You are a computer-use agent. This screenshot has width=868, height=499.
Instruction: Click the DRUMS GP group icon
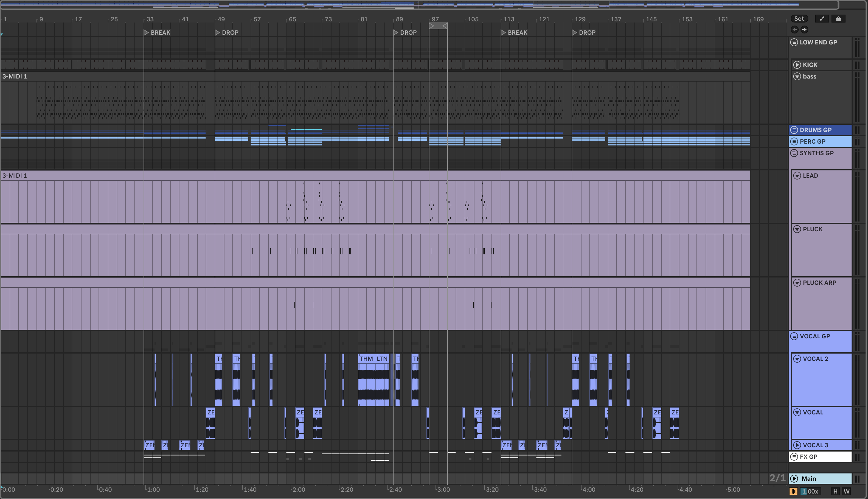click(x=794, y=130)
